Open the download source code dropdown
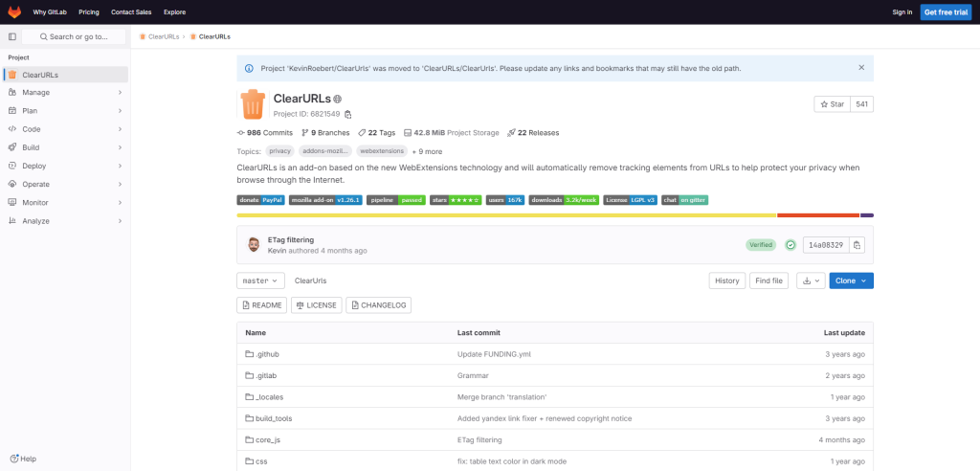Viewport: 980px width, 471px height. tap(812, 280)
